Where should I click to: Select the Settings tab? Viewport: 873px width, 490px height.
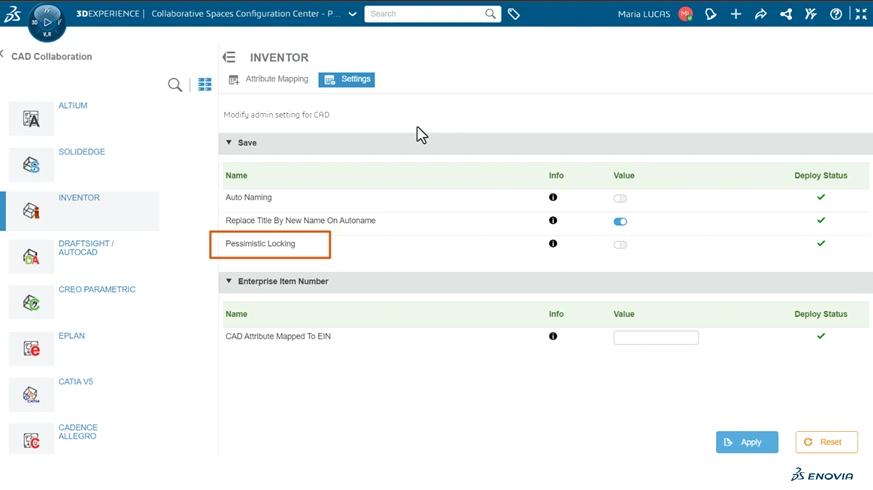click(347, 79)
